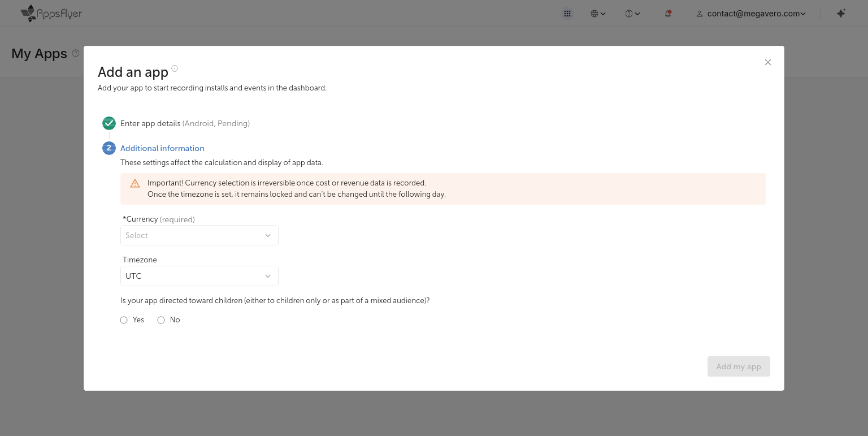Open the contact@megavero.com account menu
Viewport: 868px width, 436px height.
click(x=750, y=14)
